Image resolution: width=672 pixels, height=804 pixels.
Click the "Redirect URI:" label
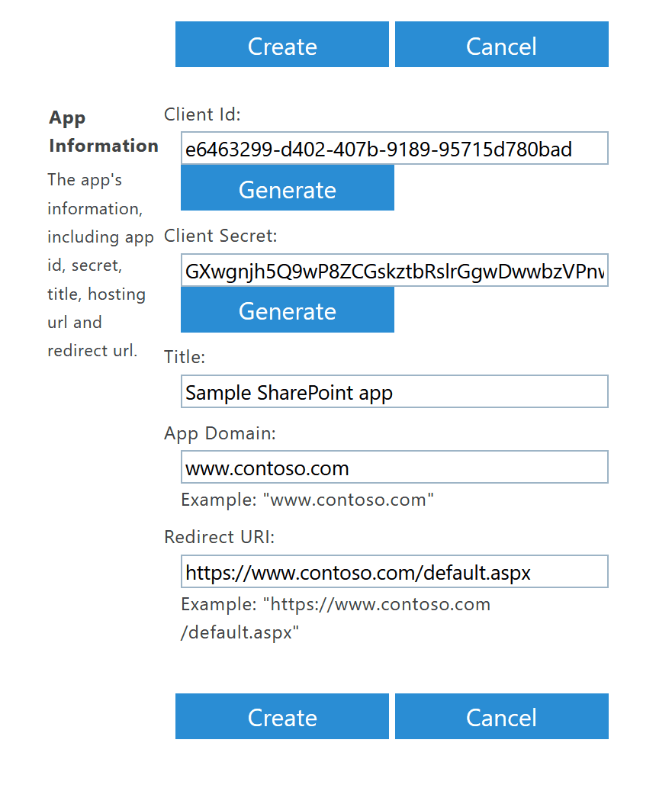pos(219,537)
